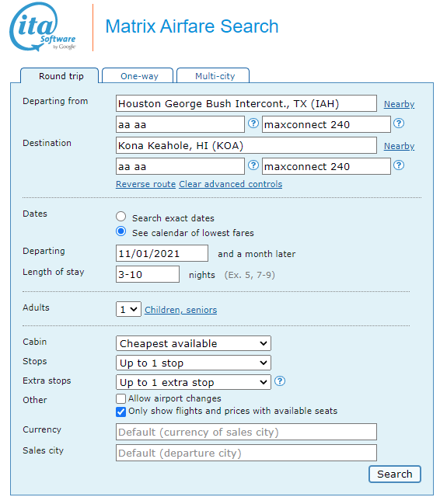Screen dimensions: 440x504
Task: Open the Adults count dropdown
Action: [128, 310]
